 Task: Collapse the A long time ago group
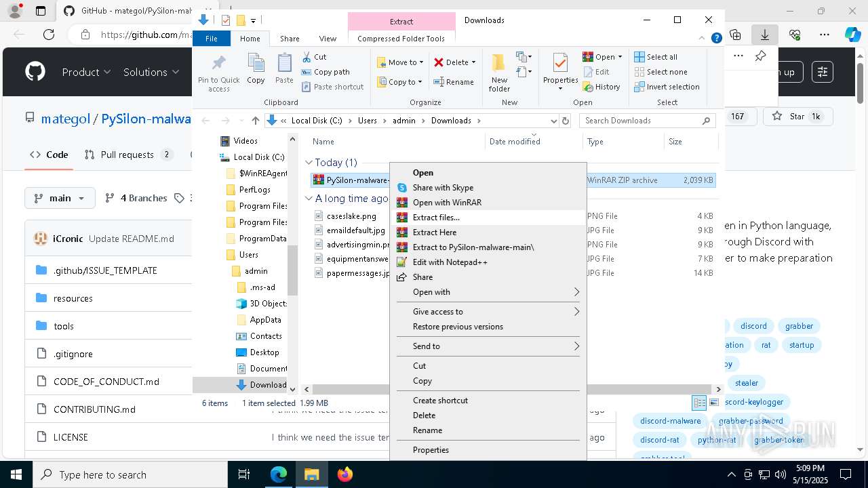pos(309,199)
